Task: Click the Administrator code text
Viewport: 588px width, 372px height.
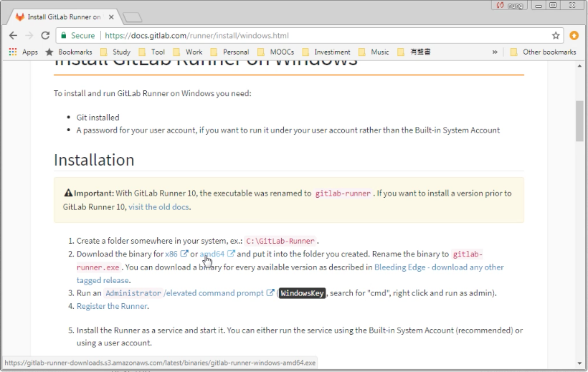Action: (133, 293)
